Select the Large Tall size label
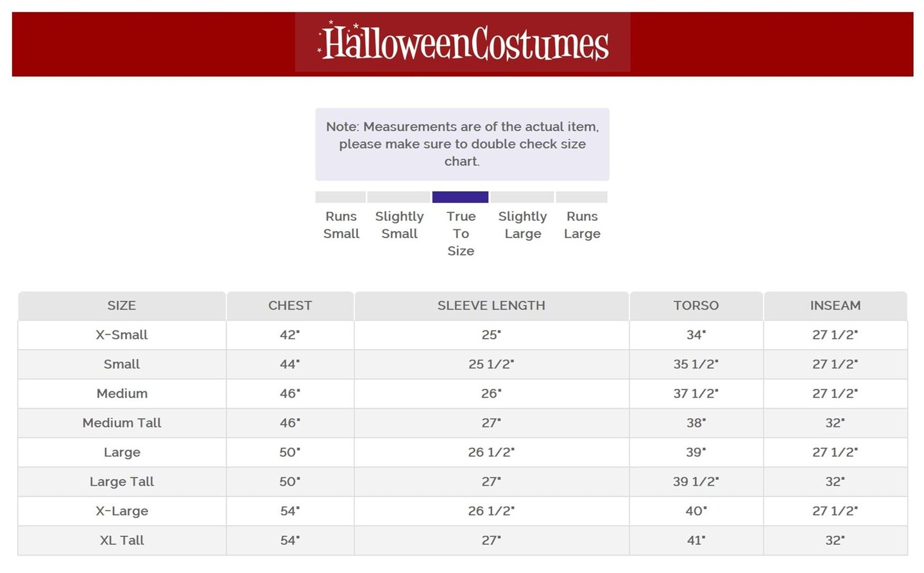The width and height of the screenshot is (924, 573). (x=121, y=482)
